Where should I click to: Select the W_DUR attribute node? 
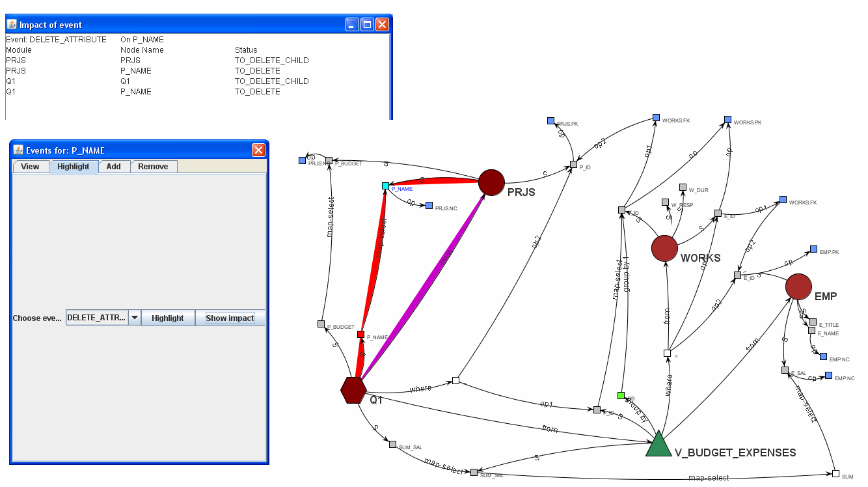(x=683, y=188)
